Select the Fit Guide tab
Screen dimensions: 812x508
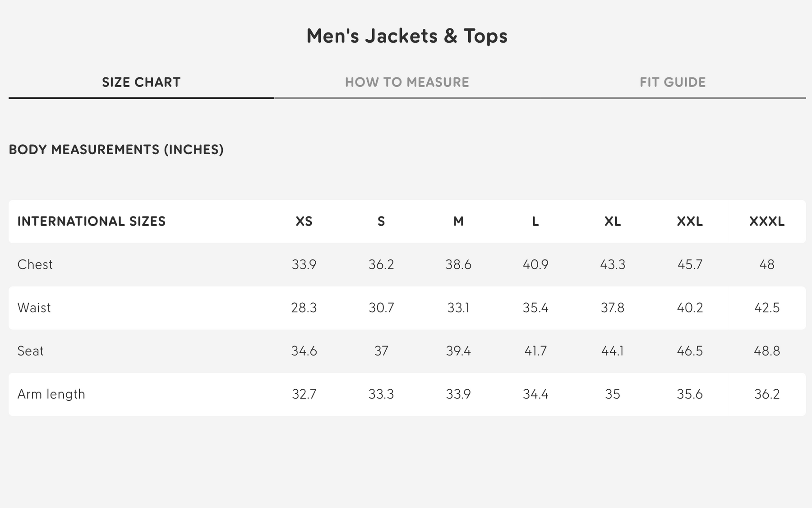673,82
